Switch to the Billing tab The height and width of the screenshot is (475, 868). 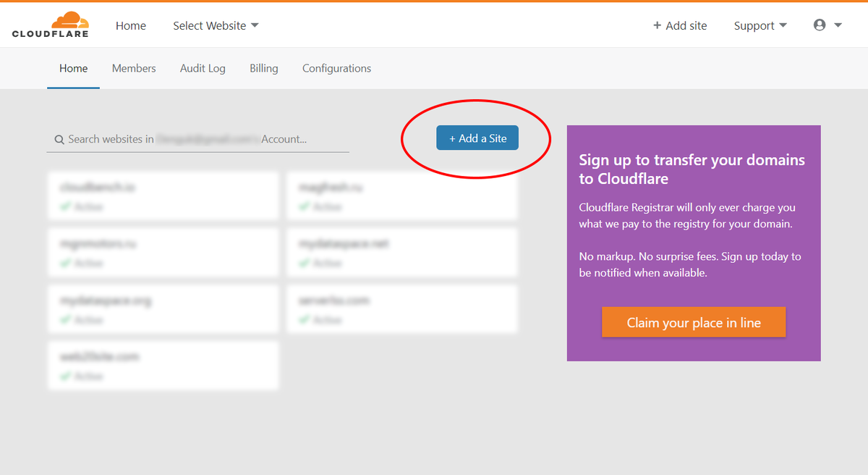tap(264, 68)
